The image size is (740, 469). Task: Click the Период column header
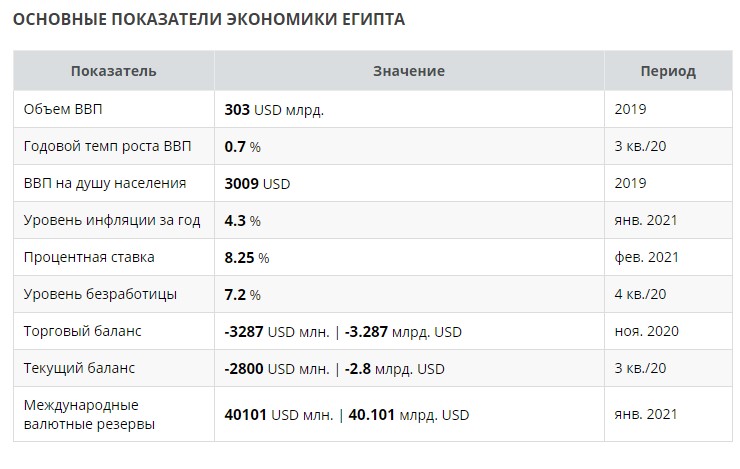coord(668,71)
